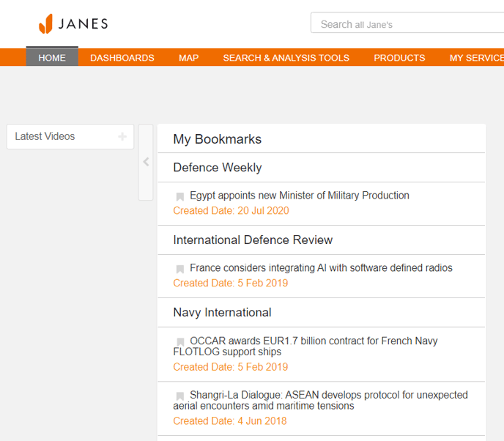The image size is (504, 441).
Task: Open Shangri-La Dialogue ASEAN article
Action: pos(320,400)
